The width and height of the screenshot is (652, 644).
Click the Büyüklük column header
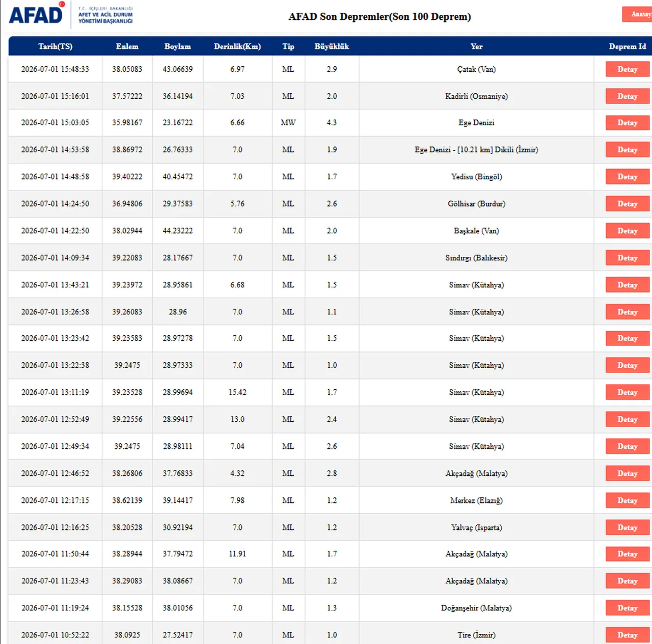[x=332, y=46]
